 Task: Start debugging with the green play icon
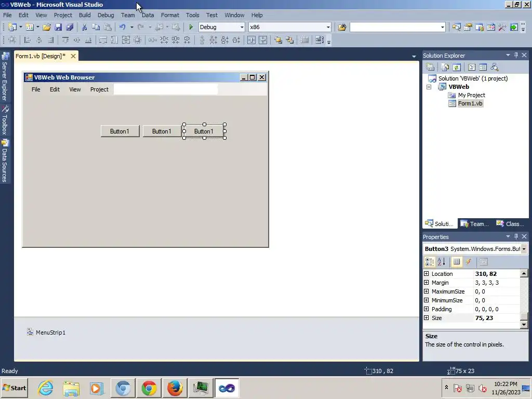(191, 27)
